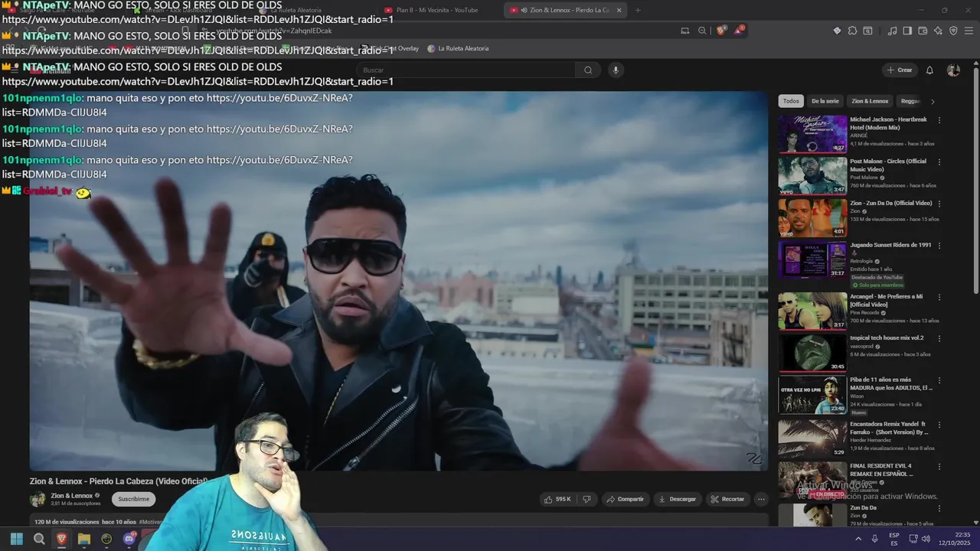
Task: Show next filter chips with the arrow
Action: (x=933, y=101)
